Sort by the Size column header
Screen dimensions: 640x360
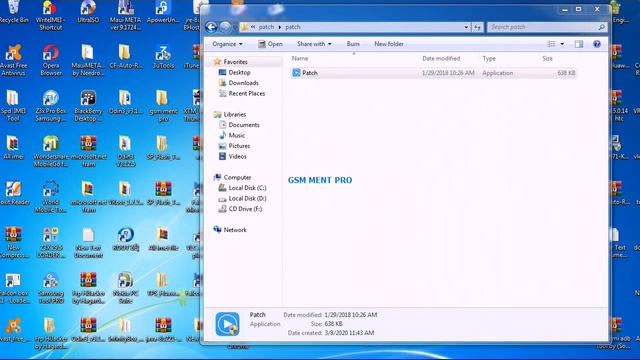(x=547, y=58)
